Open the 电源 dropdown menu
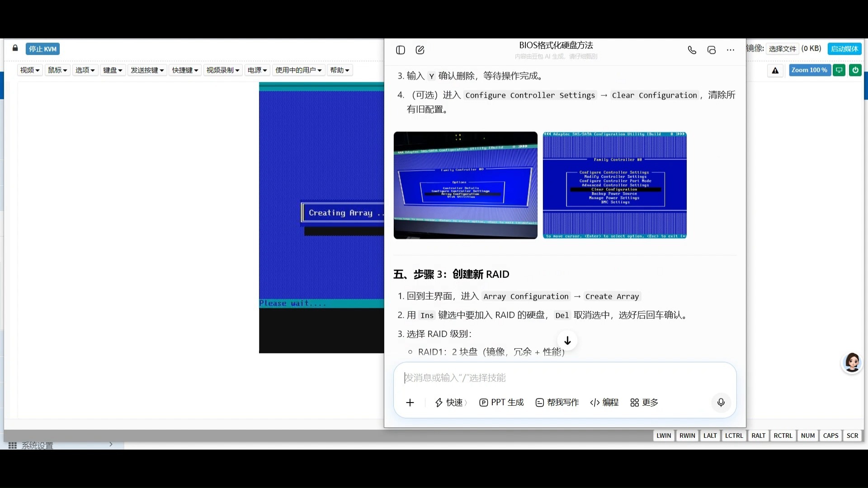Screen dimensions: 868x488 coord(257,70)
